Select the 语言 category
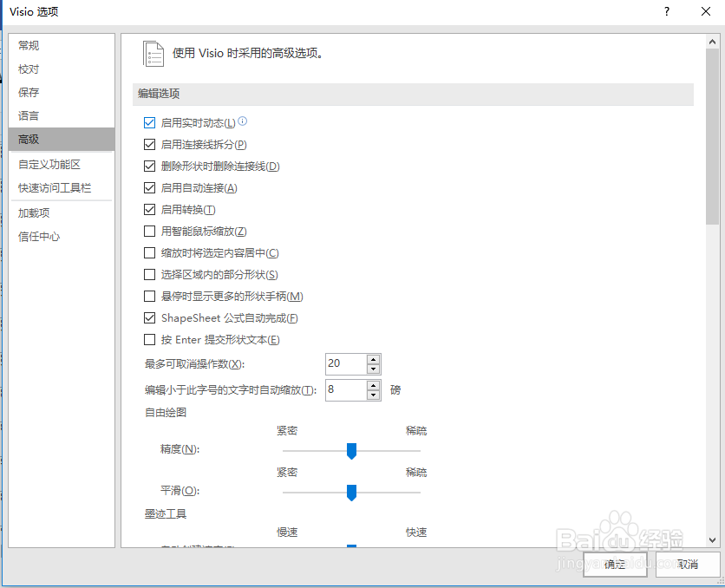 click(62, 115)
